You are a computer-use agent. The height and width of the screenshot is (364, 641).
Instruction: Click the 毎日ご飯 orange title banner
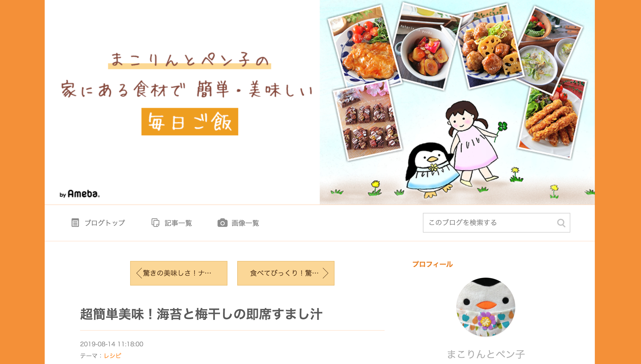point(190,122)
